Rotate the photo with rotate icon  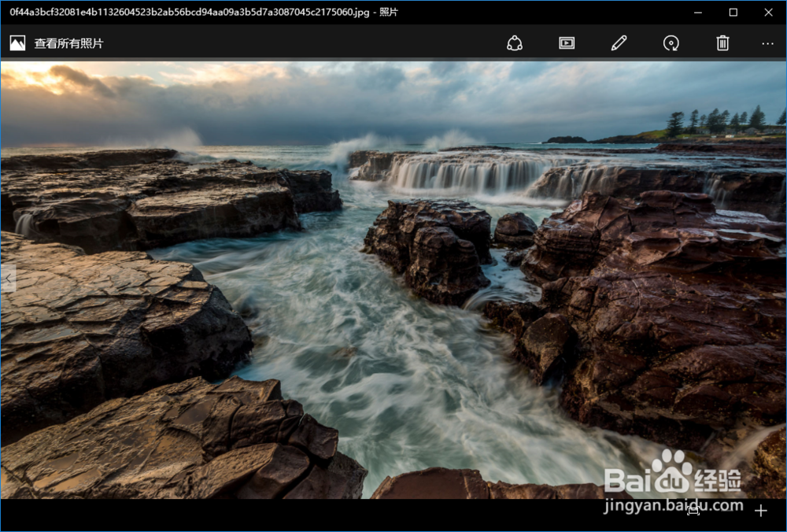(x=671, y=43)
